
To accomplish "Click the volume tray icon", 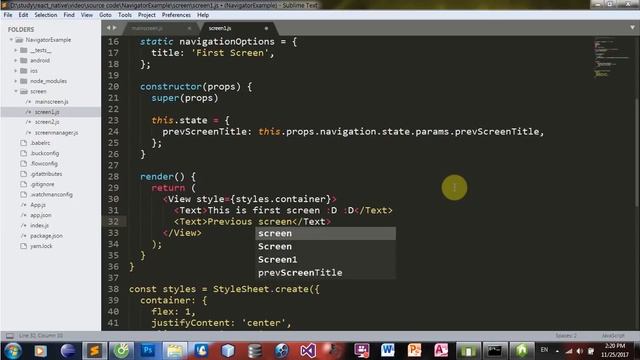I will pos(580,351).
